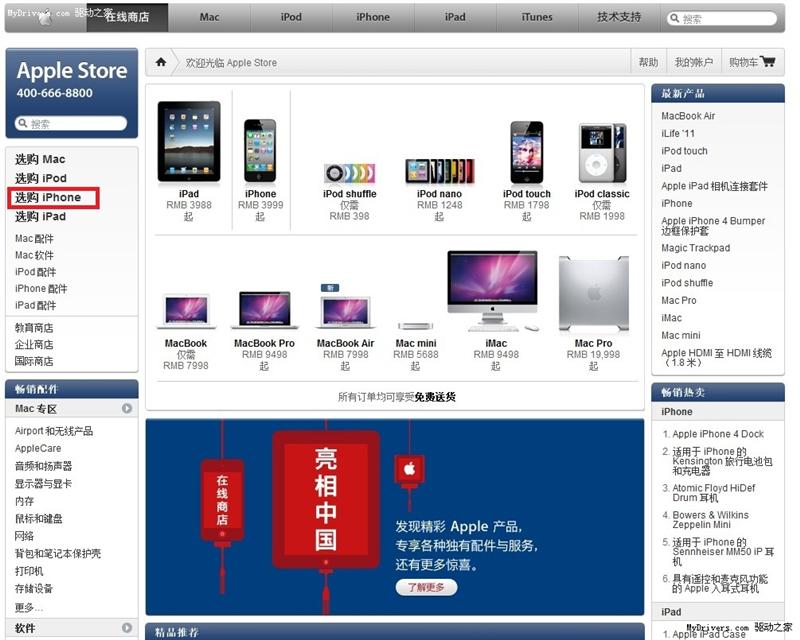Select the MacBook Pro image
This screenshot has width=800, height=640.
coord(265,310)
